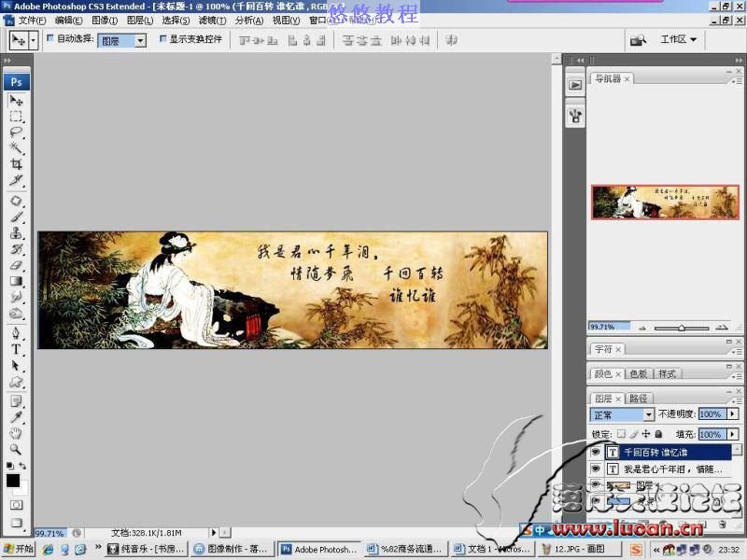Image resolution: width=747 pixels, height=560 pixels.
Task: Collapse the toolbox using its double-arrow
Action: (x=7, y=61)
